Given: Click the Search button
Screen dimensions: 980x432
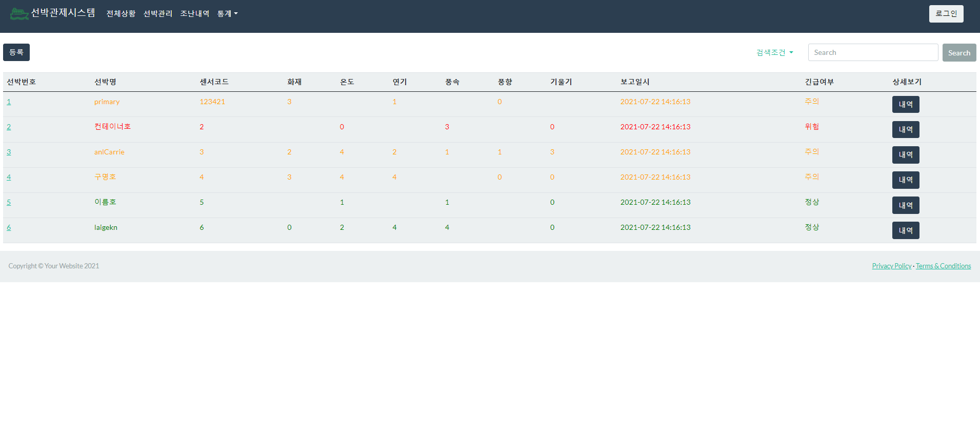Looking at the screenshot, I should tap(959, 52).
